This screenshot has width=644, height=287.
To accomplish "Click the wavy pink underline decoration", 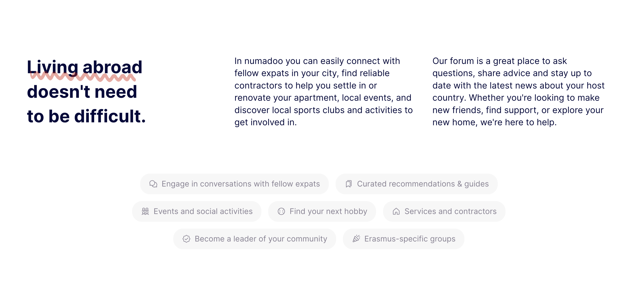I will (83, 77).
